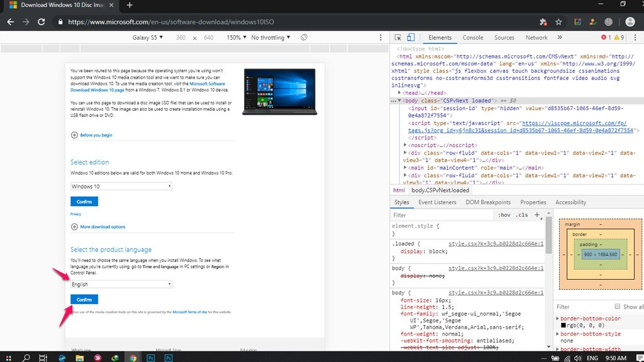Open the blocked extension puzzle icon
Screen dimensions: 644x362
[543, 22]
